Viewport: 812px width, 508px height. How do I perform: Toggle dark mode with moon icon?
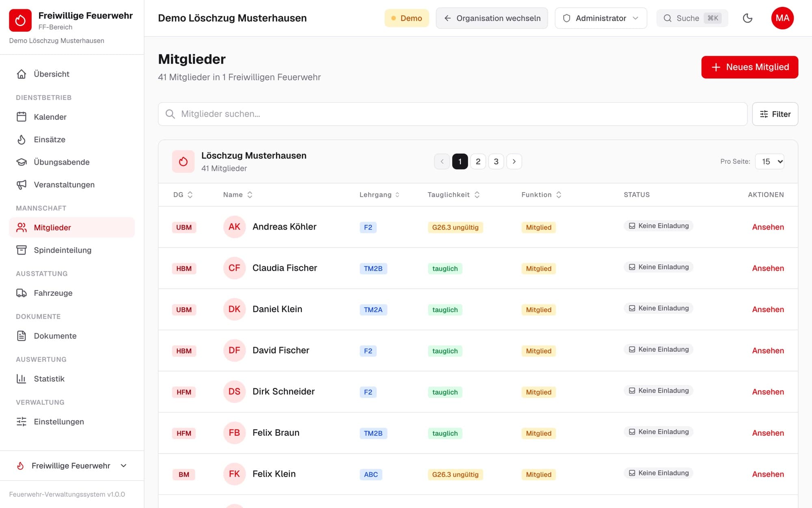coord(747,18)
